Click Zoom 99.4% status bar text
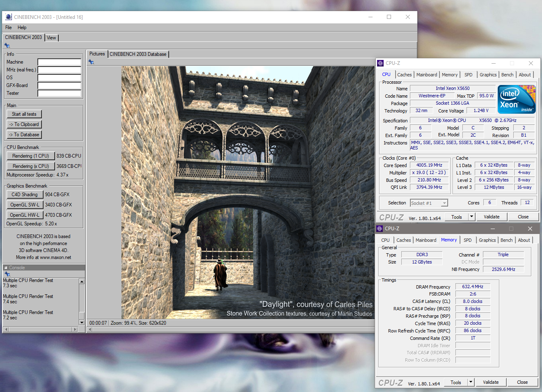 click(123, 323)
